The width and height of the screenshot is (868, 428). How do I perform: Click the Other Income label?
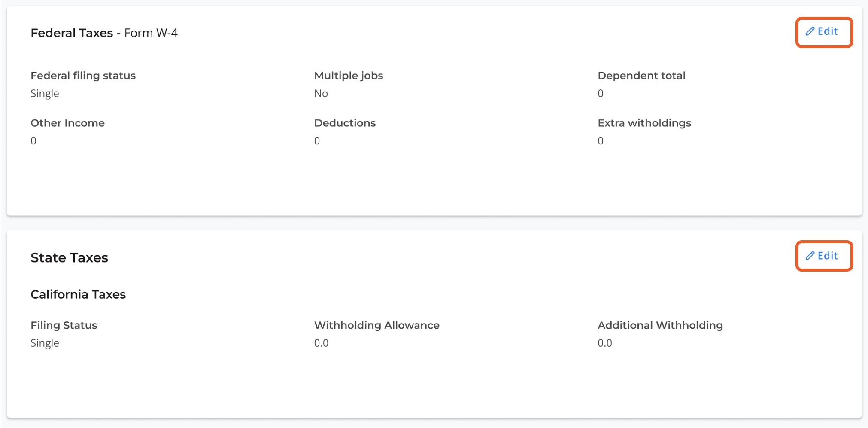coord(67,123)
